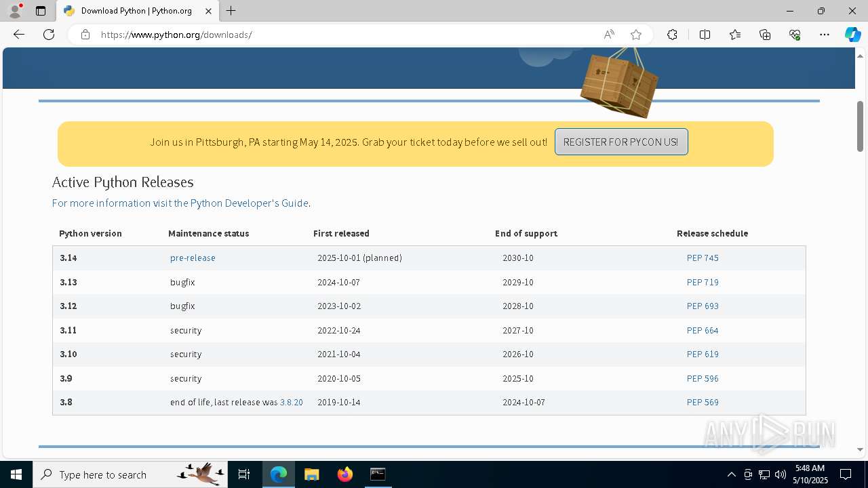
Task: Launch Firefox from taskbar
Action: coord(345,474)
